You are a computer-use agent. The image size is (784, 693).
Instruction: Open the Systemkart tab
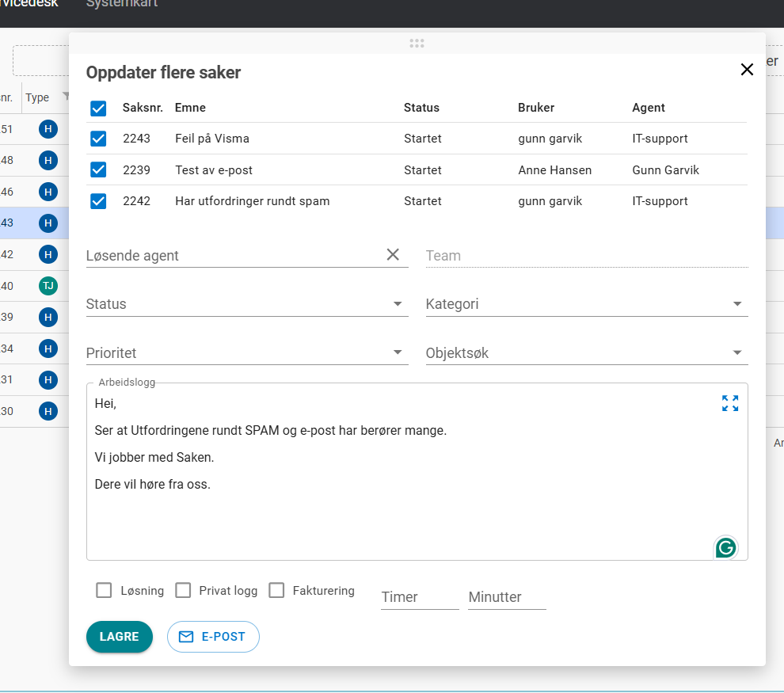(122, 4)
